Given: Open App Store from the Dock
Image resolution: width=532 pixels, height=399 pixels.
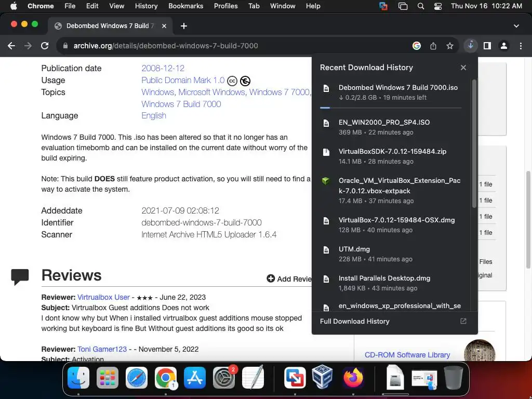Looking at the screenshot, I should click(195, 378).
